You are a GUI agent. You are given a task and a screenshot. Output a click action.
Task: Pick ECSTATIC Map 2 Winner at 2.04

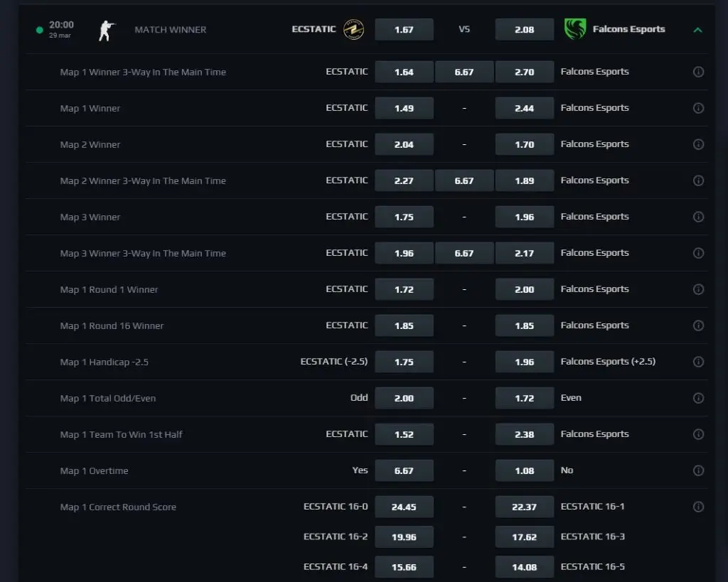click(404, 144)
